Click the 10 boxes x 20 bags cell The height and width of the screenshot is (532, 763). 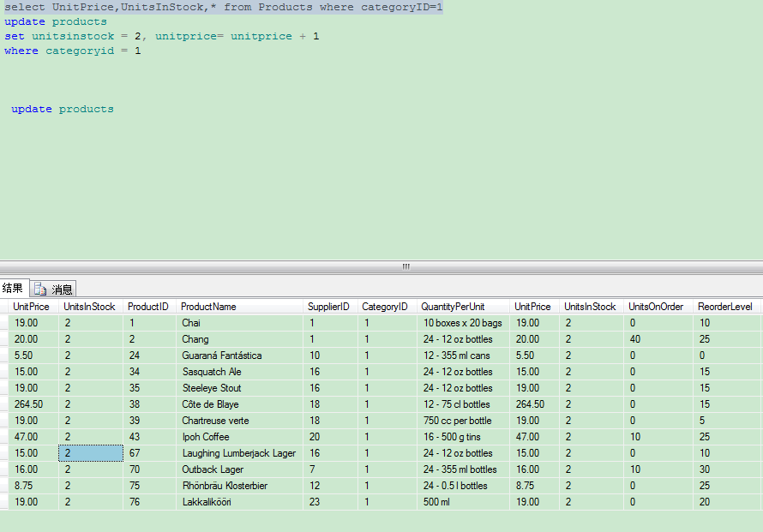click(463, 323)
